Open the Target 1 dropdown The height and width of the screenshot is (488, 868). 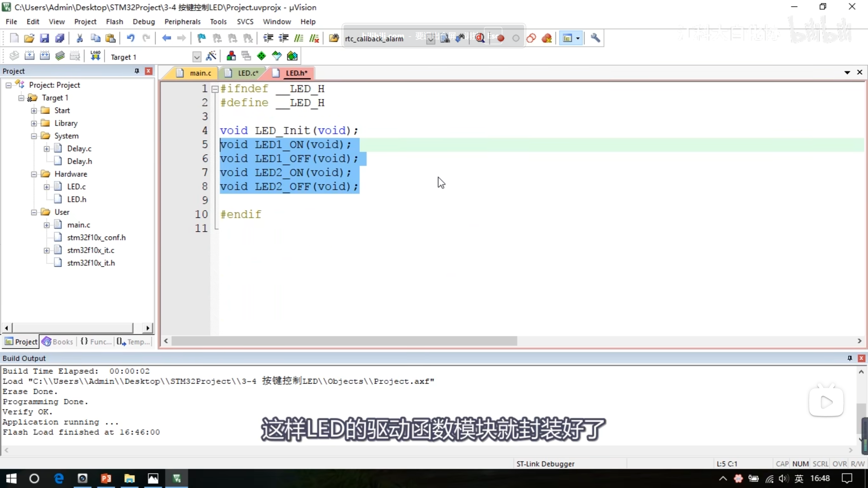click(196, 57)
